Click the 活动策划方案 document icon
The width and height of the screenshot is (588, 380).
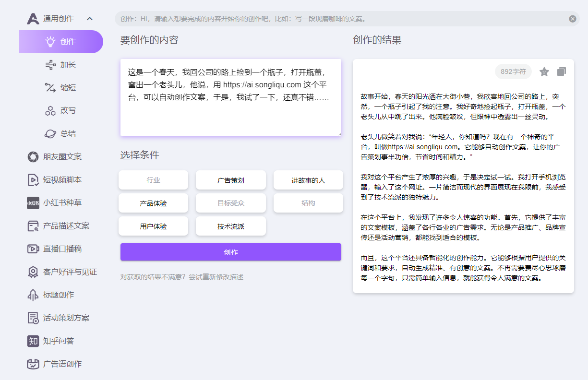(33, 318)
